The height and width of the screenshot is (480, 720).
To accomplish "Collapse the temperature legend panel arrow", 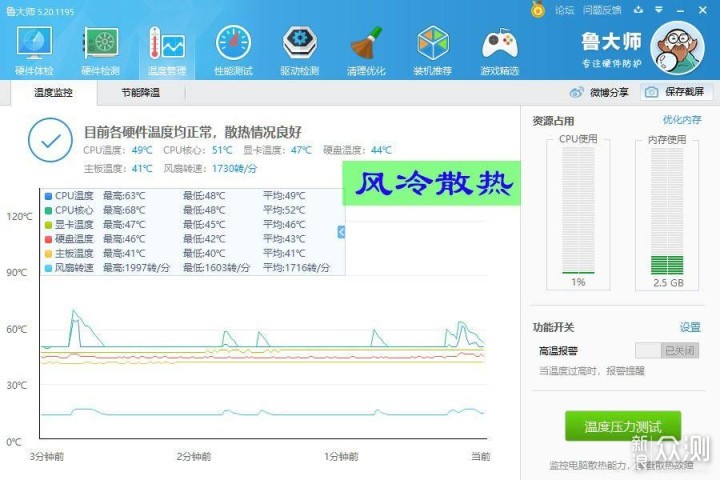I will click(x=341, y=232).
